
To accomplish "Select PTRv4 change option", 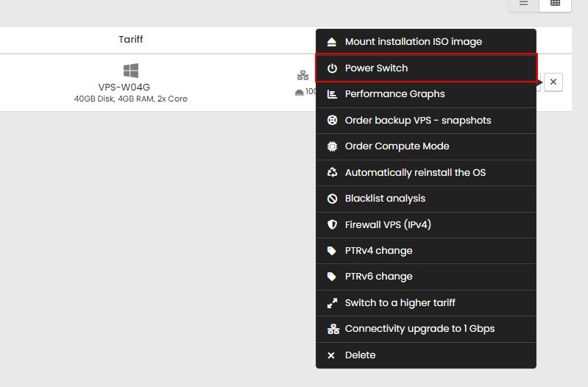I will pyautogui.click(x=426, y=250).
